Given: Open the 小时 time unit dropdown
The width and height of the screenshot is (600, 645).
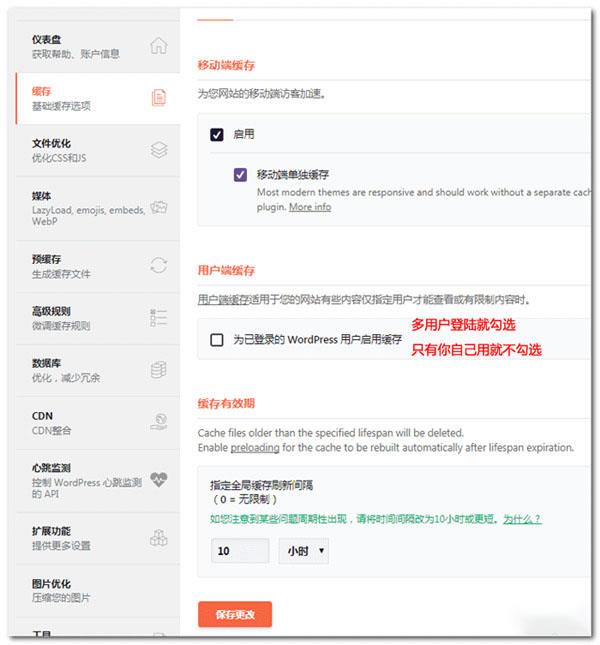Looking at the screenshot, I should coord(303,551).
